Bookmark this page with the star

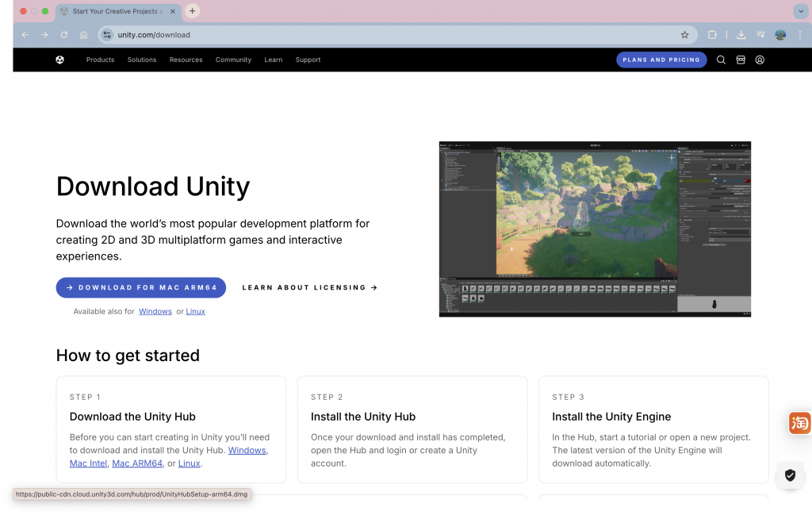pos(684,35)
